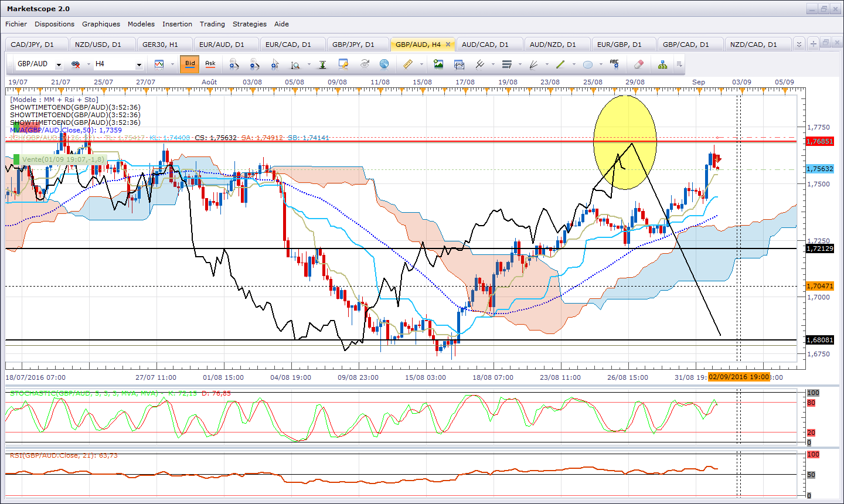Click the green hierarchy structure icon
Screen dimensions: 844x504
[x=662, y=64]
